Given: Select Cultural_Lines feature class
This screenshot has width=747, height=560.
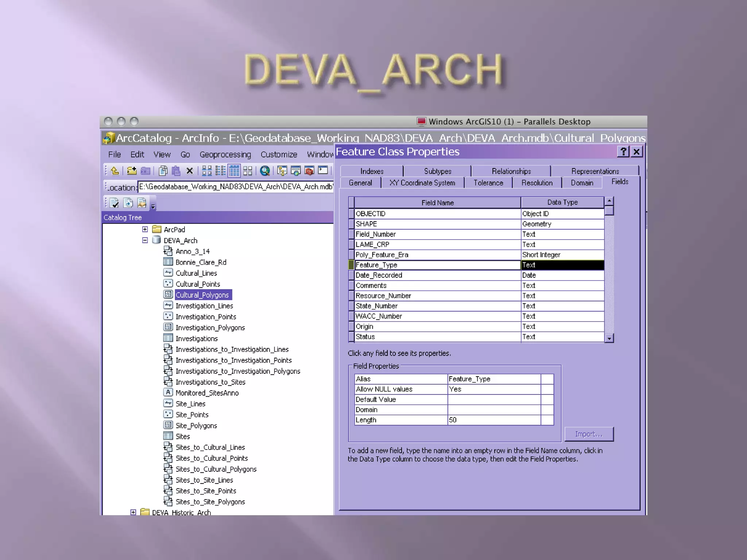Looking at the screenshot, I should point(196,273).
